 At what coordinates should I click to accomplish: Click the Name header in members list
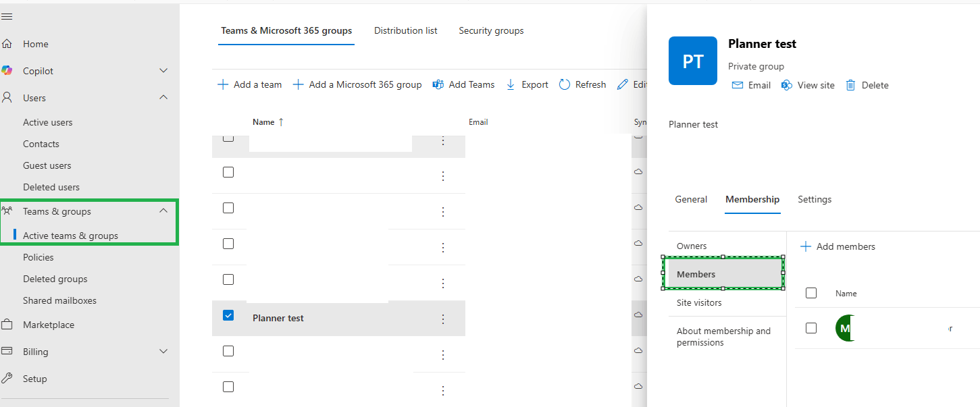pyautogui.click(x=846, y=294)
